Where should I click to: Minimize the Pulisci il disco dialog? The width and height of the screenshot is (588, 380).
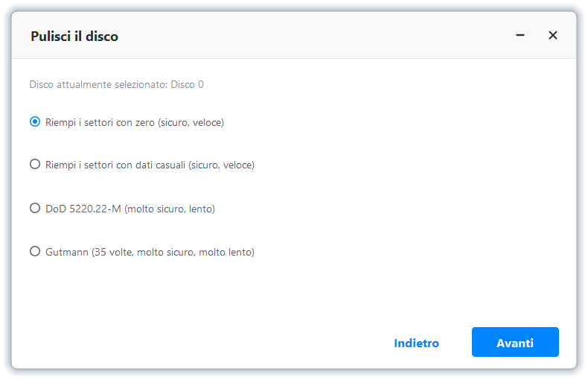click(520, 35)
